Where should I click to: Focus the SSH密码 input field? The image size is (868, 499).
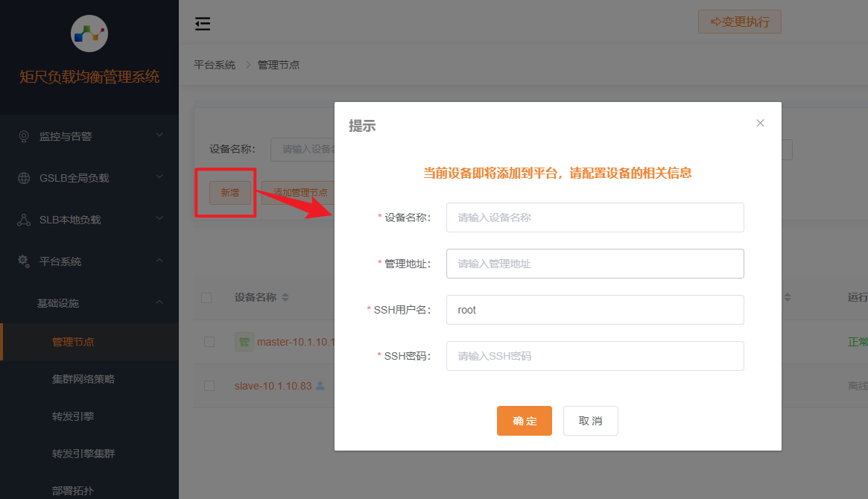595,356
